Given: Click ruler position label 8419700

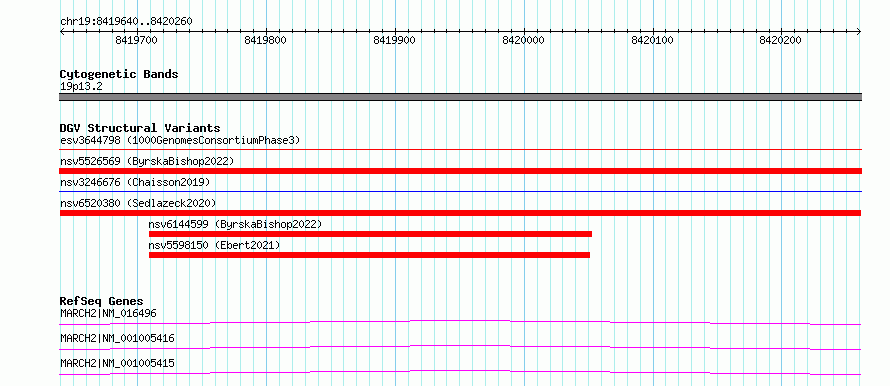Looking at the screenshot, I should pyautogui.click(x=136, y=40).
